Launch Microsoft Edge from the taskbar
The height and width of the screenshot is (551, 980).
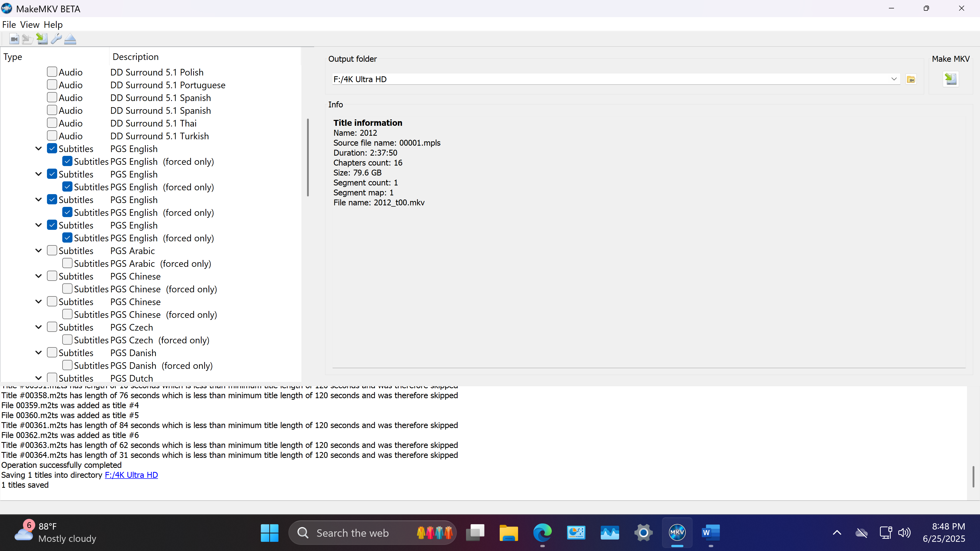[542, 533]
